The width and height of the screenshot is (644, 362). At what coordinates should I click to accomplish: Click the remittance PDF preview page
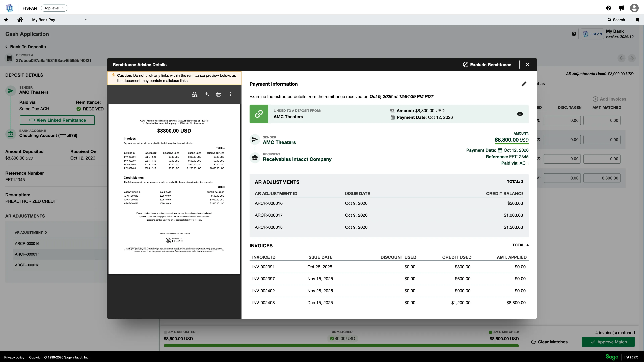(x=174, y=189)
